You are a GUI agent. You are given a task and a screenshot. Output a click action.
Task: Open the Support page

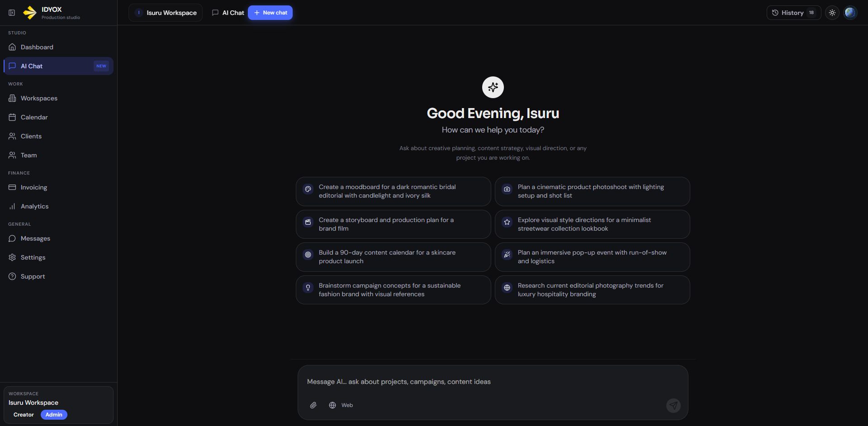coord(58,276)
